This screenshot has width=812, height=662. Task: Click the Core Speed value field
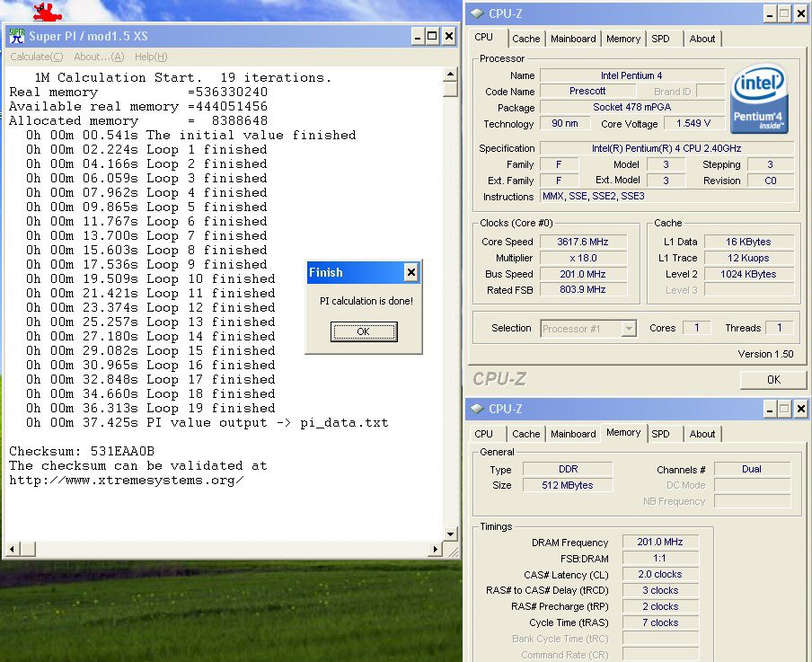point(584,242)
